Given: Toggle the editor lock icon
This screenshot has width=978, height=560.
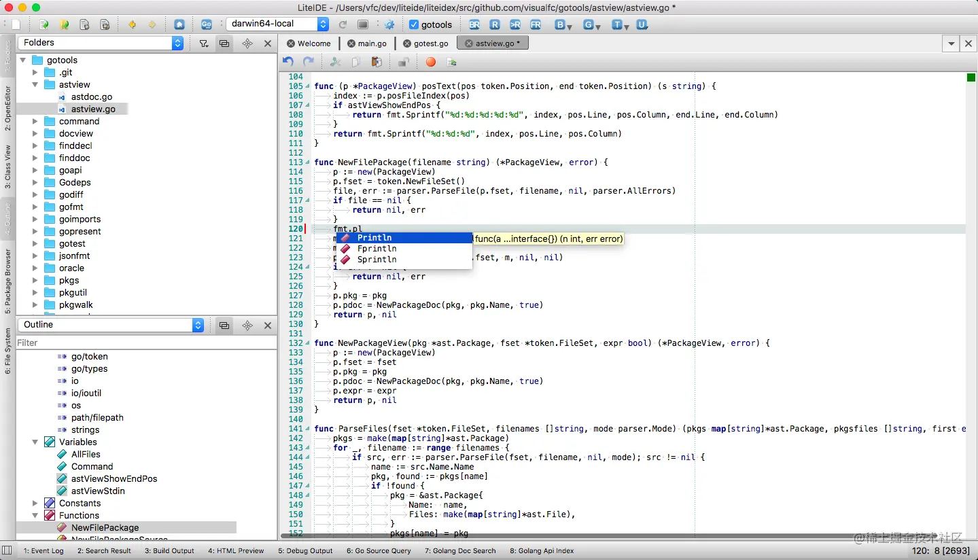Looking at the screenshot, I should pyautogui.click(x=403, y=62).
